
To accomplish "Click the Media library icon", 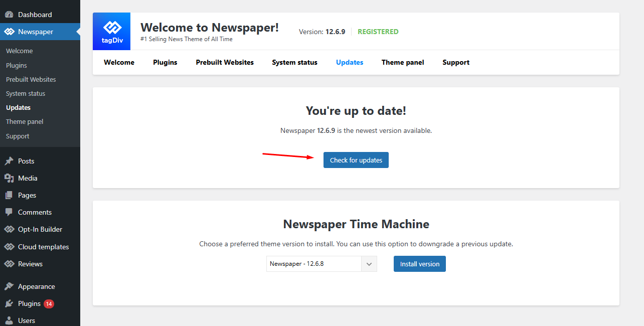I will tap(9, 178).
